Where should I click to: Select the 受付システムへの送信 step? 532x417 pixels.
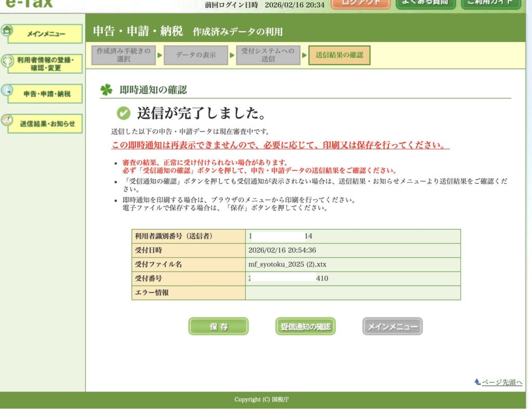click(268, 55)
